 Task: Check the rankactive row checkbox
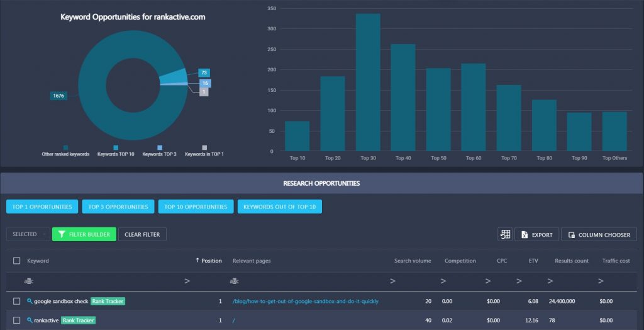click(x=16, y=320)
